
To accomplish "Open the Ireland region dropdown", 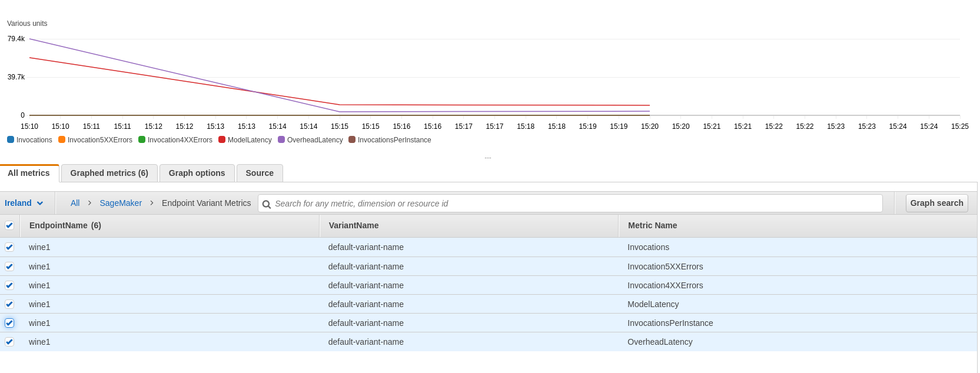I will pyautogui.click(x=24, y=203).
